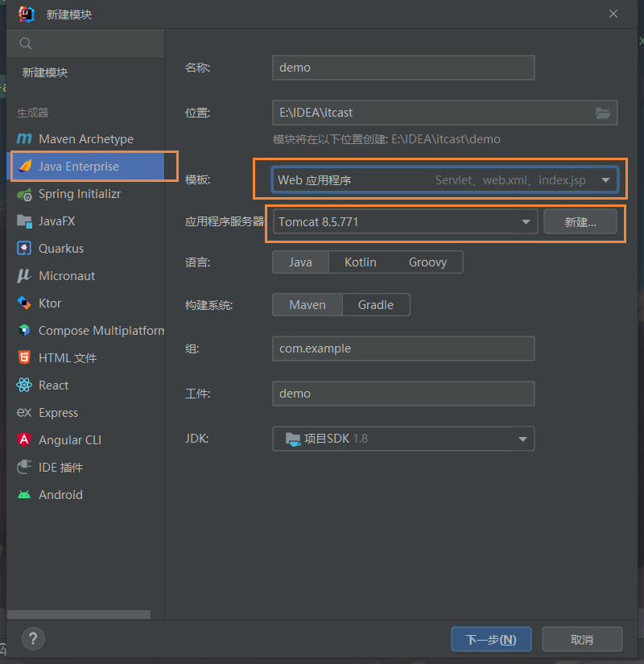644x664 pixels.
Task: Select the Spring Initializr icon
Action: [24, 194]
